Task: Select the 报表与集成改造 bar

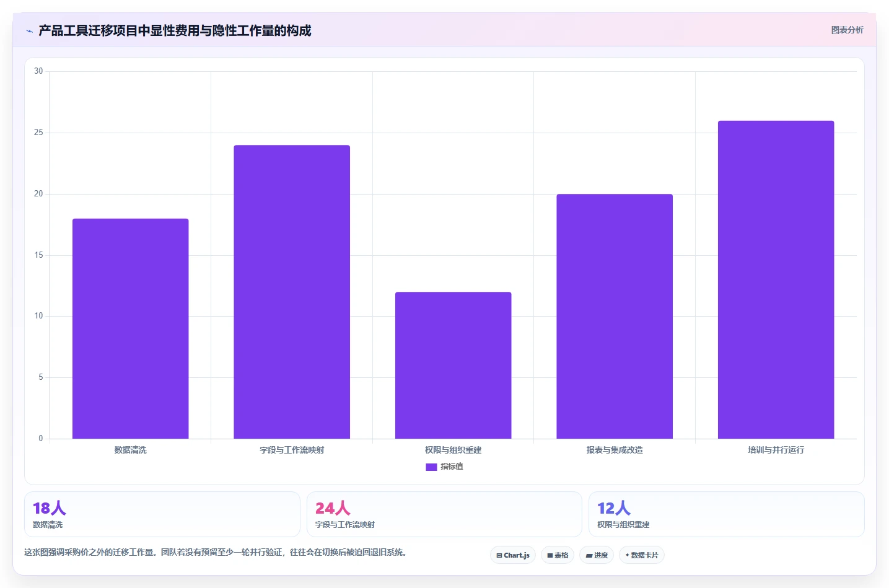Action: [x=615, y=317]
